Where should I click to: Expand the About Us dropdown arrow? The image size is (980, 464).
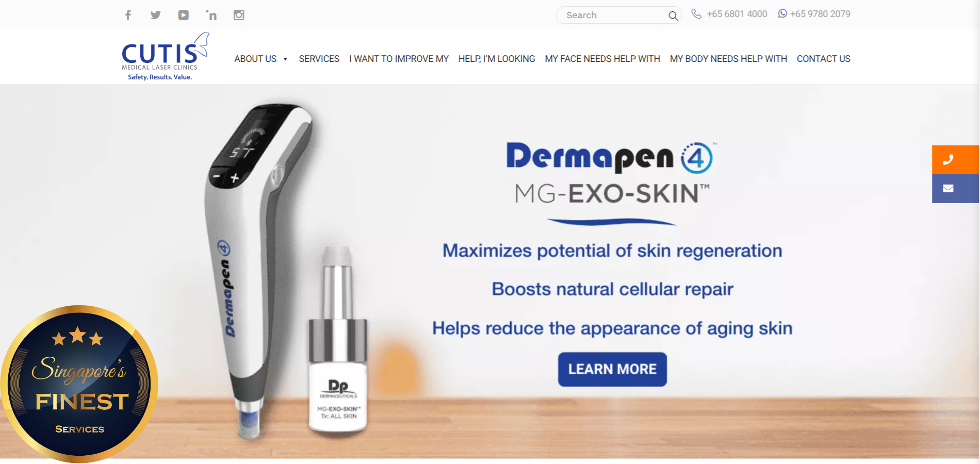pyautogui.click(x=285, y=59)
